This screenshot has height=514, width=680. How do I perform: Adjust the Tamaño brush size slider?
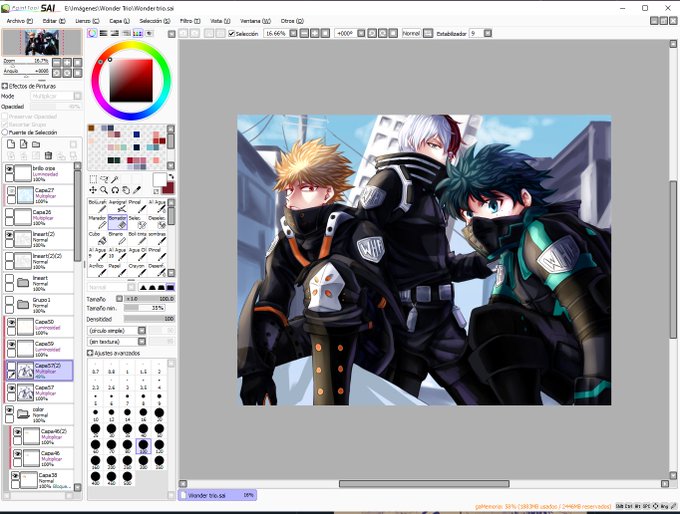pos(150,299)
